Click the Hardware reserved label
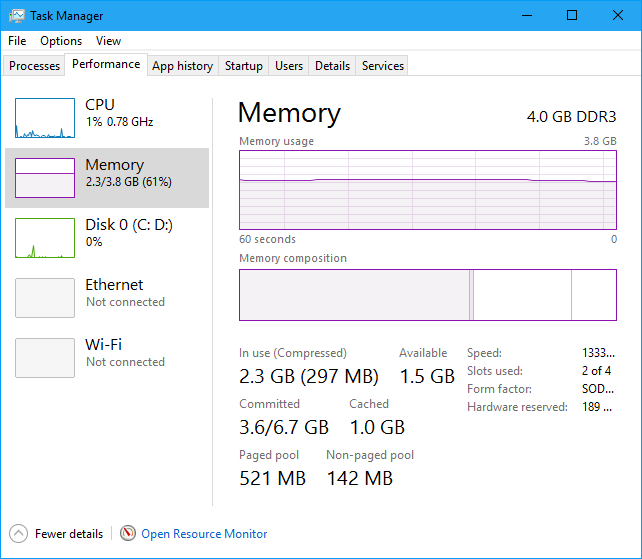This screenshot has width=642, height=559. click(x=518, y=407)
